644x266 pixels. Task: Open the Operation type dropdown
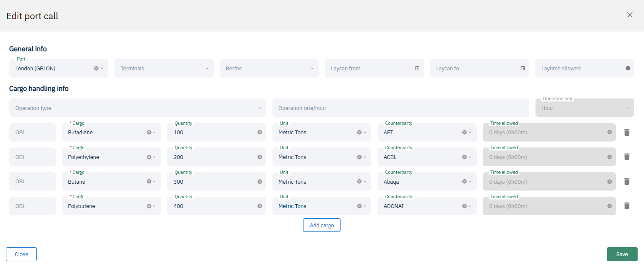[137, 108]
